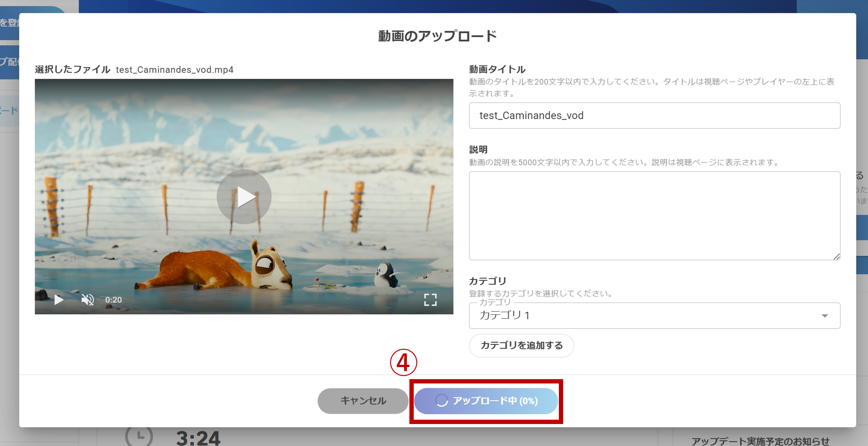
Task: Open the カテゴリ dropdown
Action: click(x=654, y=315)
